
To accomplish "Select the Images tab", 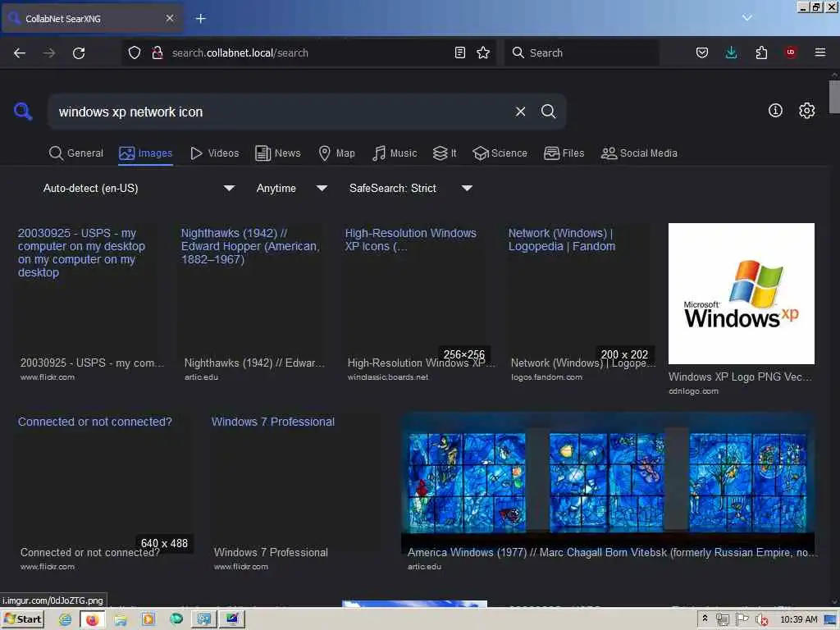I will pyautogui.click(x=146, y=153).
